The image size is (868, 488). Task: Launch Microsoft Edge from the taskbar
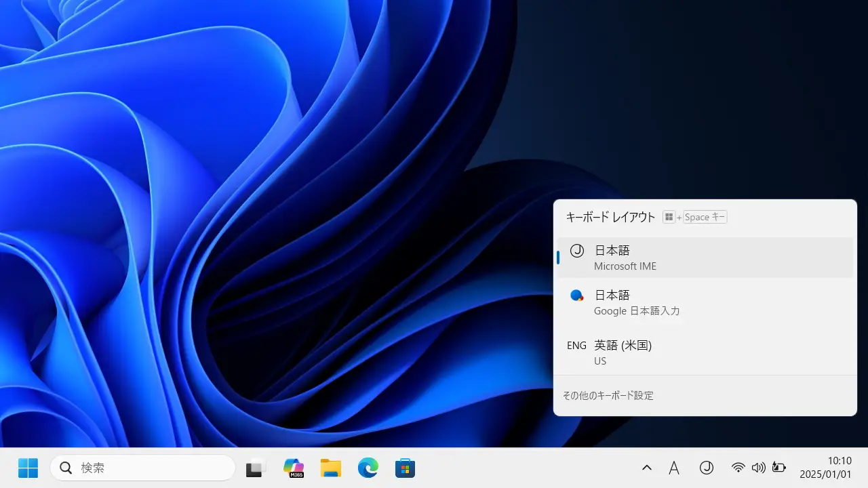(368, 468)
